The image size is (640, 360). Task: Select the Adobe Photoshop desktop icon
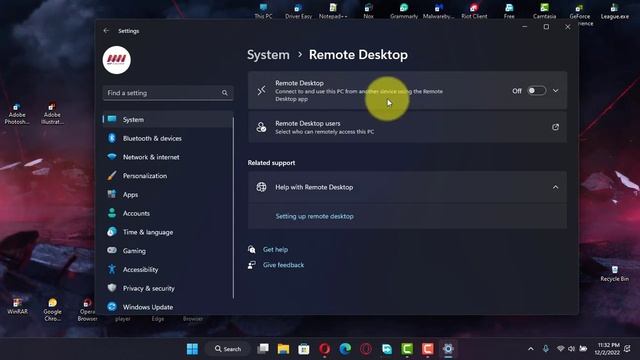[17, 113]
